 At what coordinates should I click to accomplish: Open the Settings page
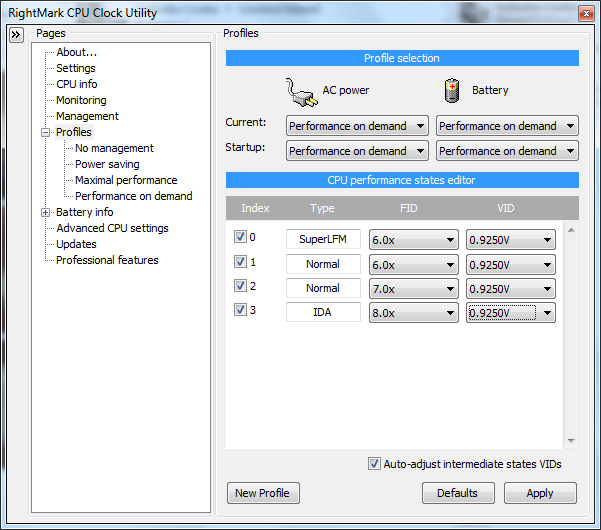point(76,68)
